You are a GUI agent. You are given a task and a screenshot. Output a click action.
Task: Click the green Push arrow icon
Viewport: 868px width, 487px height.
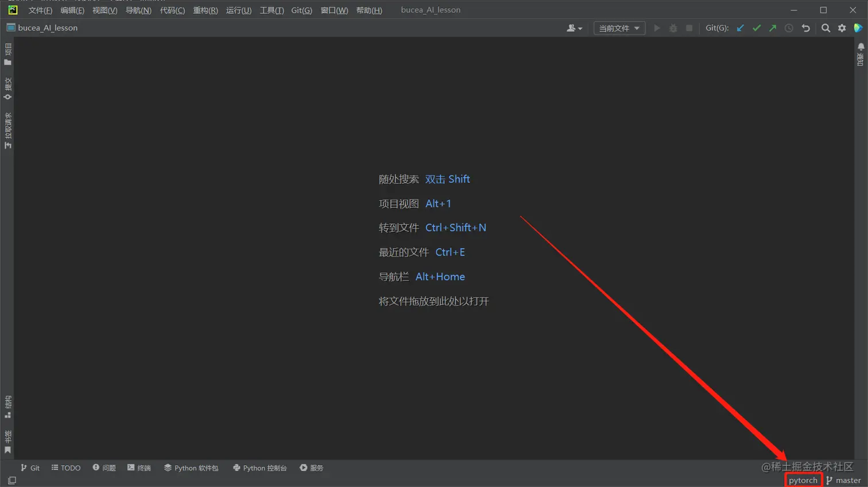pyautogui.click(x=773, y=28)
